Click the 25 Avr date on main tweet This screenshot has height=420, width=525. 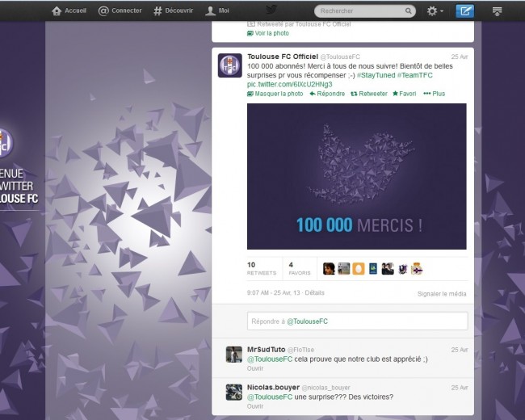click(460, 57)
